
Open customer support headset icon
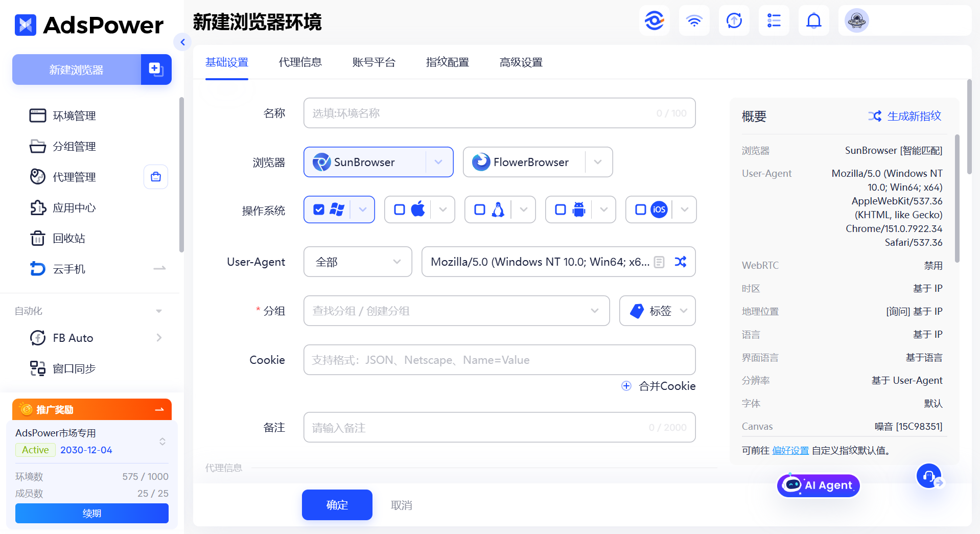click(928, 476)
